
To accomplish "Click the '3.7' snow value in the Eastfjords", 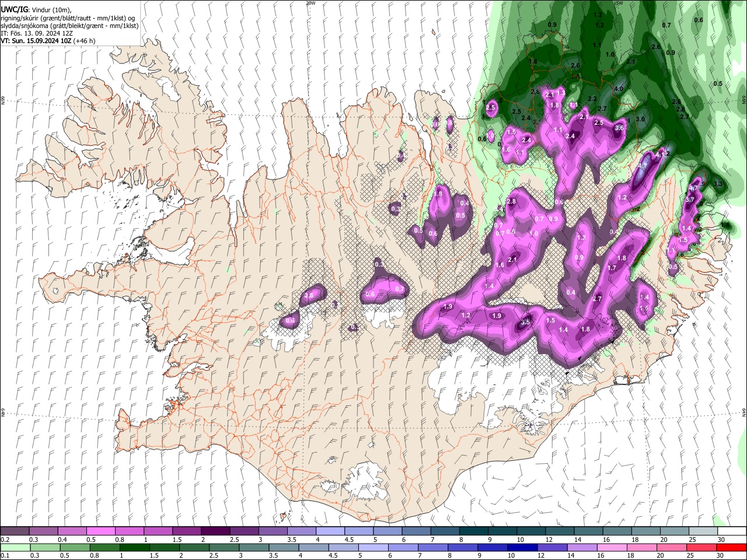I will (690, 199).
